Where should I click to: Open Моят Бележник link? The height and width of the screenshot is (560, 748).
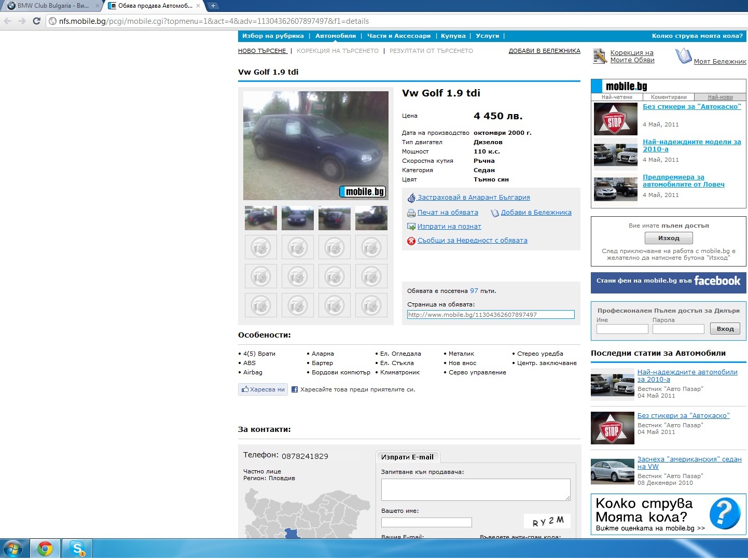coord(720,61)
